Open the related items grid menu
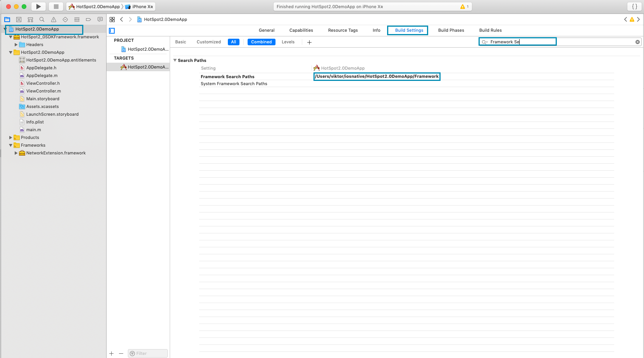 112,19
